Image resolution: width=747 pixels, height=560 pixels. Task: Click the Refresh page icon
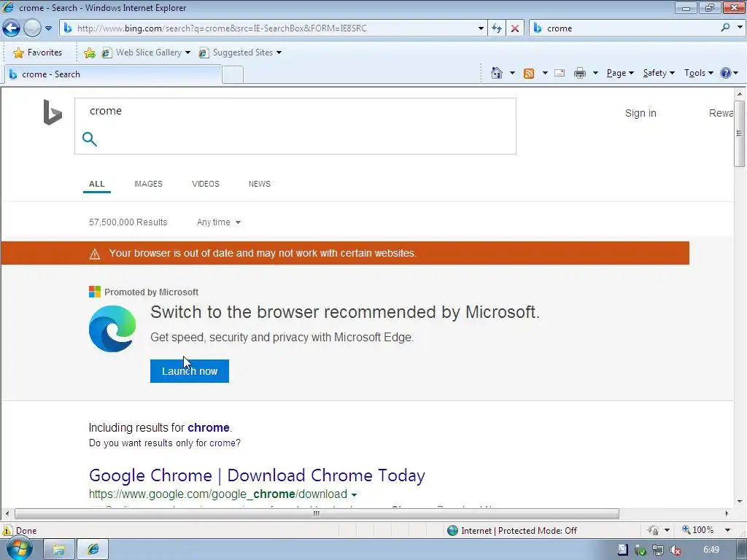pos(497,28)
